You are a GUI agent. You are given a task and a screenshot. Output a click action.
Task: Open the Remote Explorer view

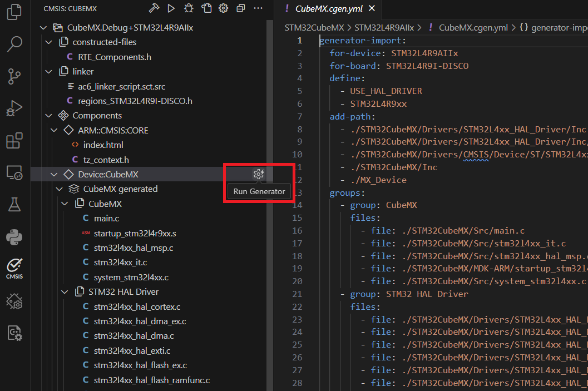coord(14,173)
